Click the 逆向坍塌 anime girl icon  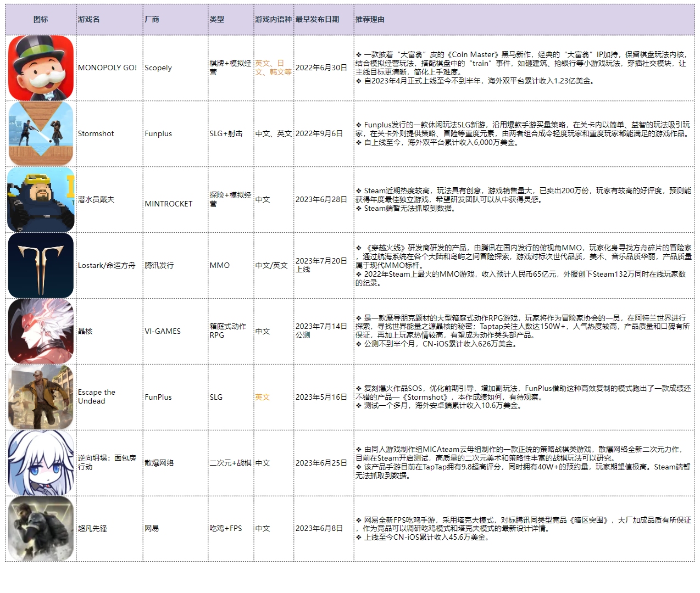tap(41, 463)
